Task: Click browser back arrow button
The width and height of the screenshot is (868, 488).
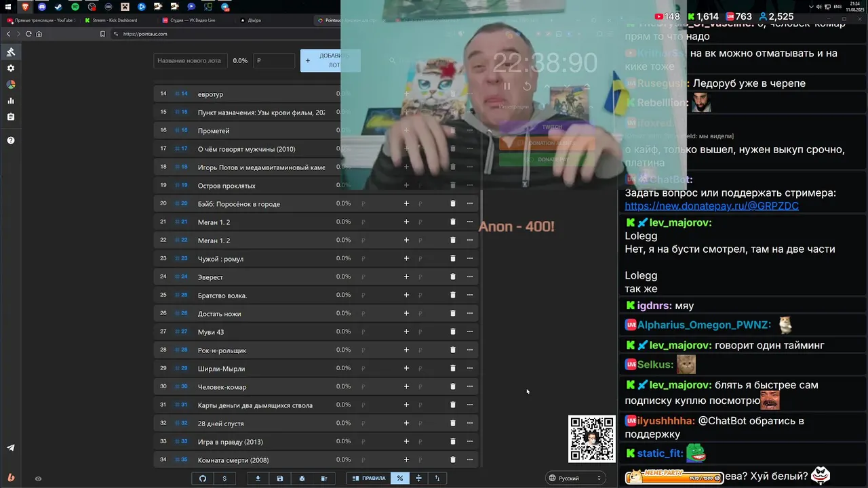Action: pyautogui.click(x=9, y=34)
